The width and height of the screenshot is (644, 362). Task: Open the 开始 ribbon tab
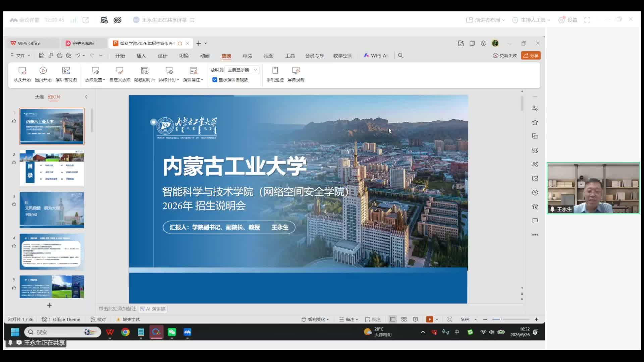pyautogui.click(x=120, y=56)
